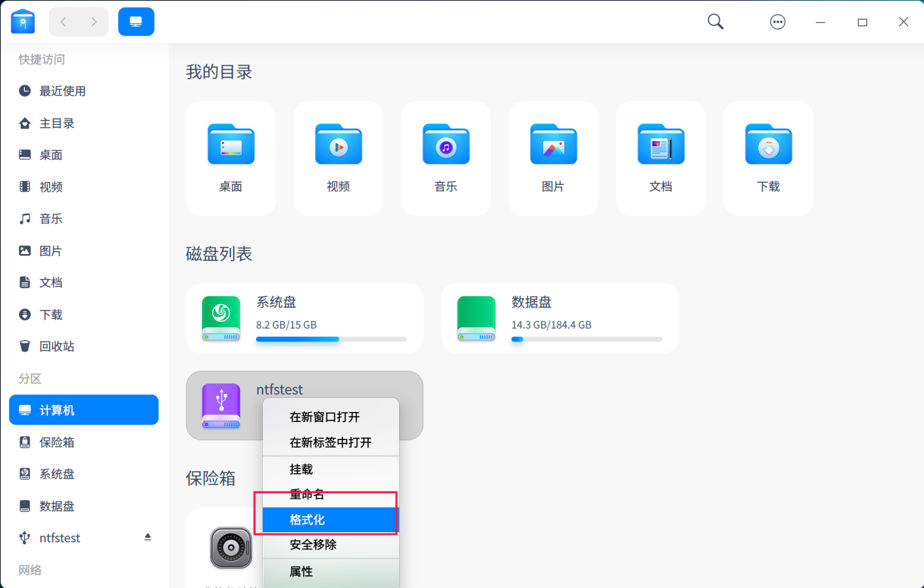924x588 pixels.
Task: Open 最近使用 in the sidebar
Action: 84,91
